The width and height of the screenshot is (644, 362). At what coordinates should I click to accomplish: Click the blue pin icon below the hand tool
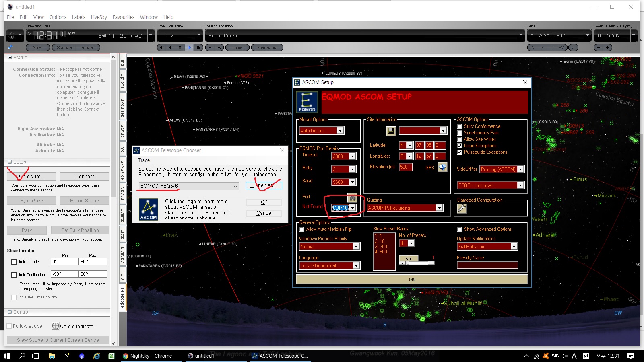coord(10,47)
